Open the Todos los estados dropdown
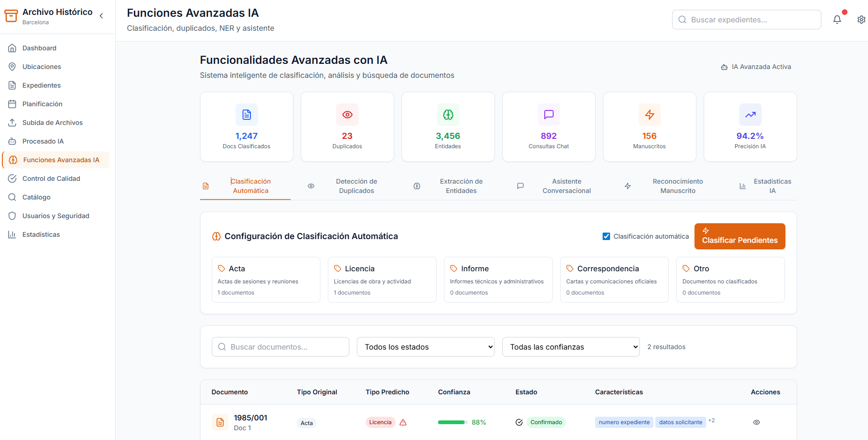The height and width of the screenshot is (440, 868). click(425, 347)
